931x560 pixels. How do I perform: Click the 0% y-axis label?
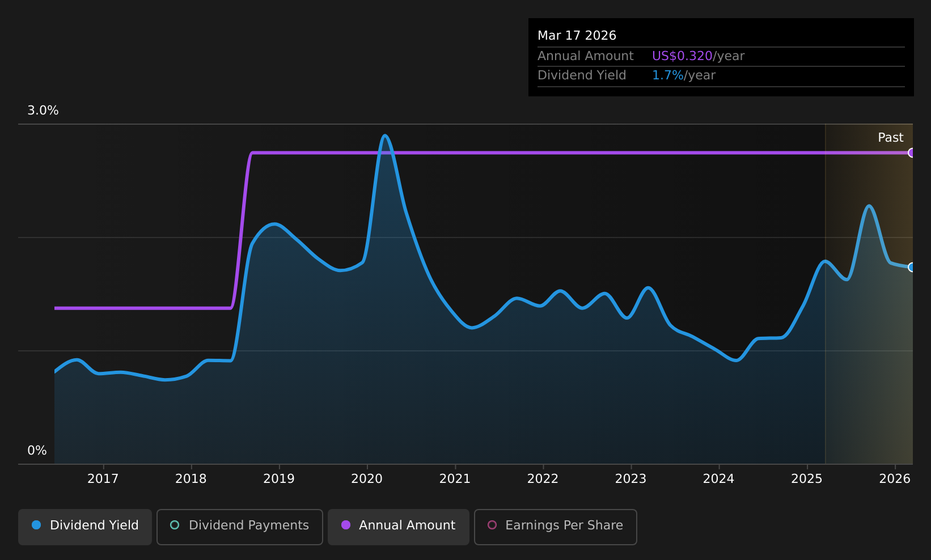pos(37,451)
